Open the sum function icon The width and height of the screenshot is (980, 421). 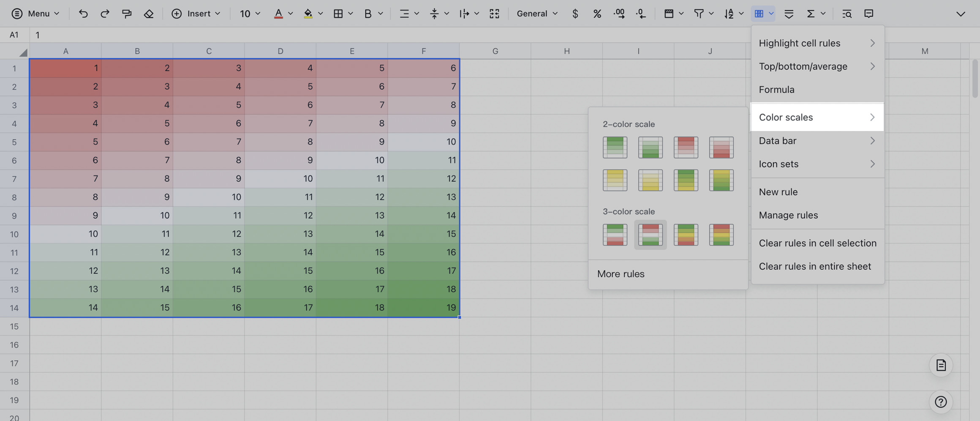click(x=811, y=14)
